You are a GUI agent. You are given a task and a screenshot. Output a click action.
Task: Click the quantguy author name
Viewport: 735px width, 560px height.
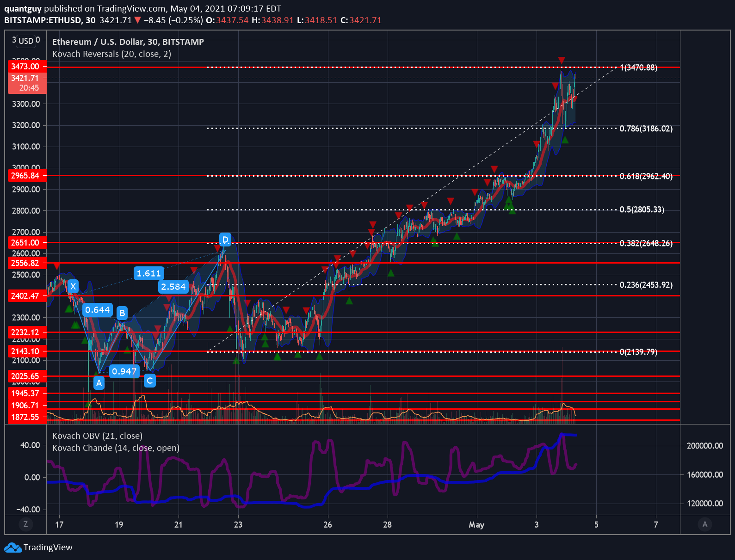tap(23, 9)
